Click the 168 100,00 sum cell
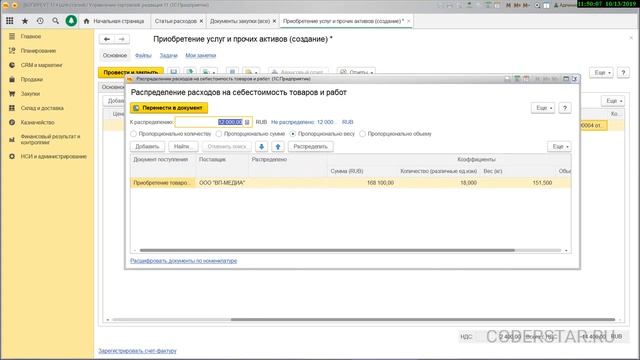 point(362,183)
